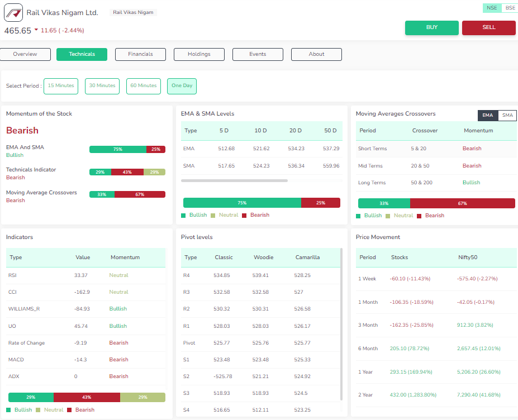Select the 60 Minutes period
Viewport: 518px width, 420px height.
tap(144, 86)
